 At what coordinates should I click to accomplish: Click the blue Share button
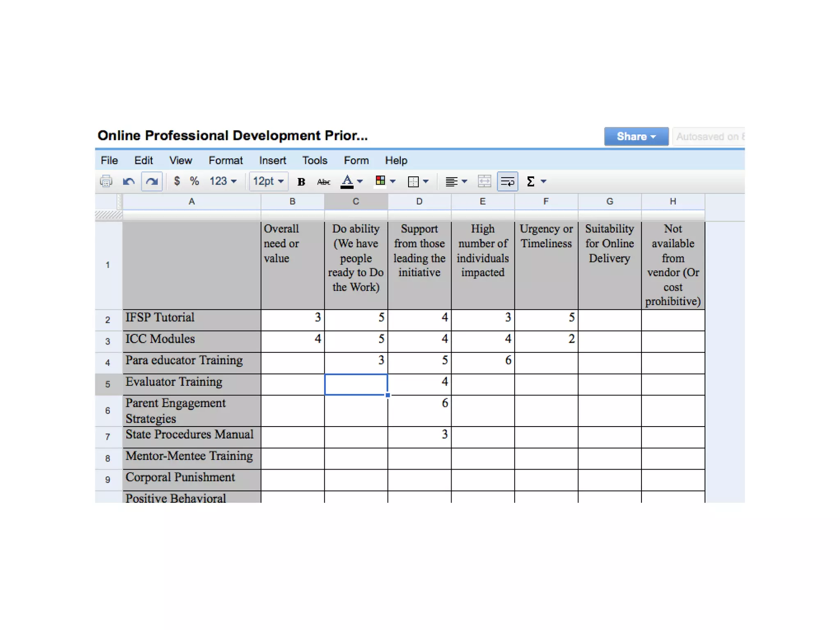[x=636, y=136]
